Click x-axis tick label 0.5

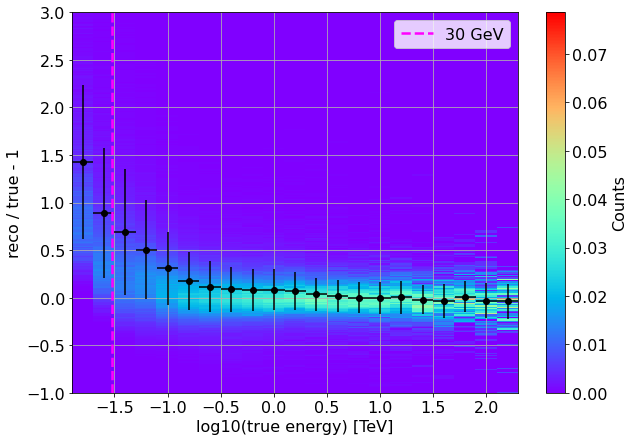(x=327, y=407)
